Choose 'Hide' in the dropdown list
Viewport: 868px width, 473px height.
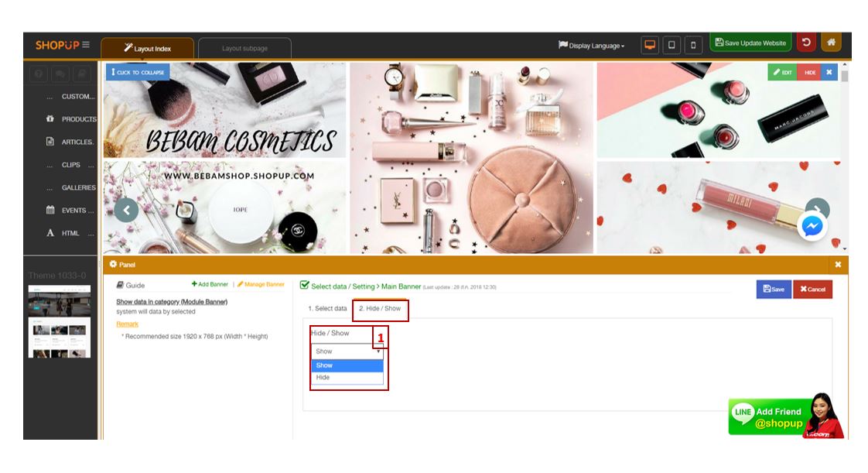347,377
